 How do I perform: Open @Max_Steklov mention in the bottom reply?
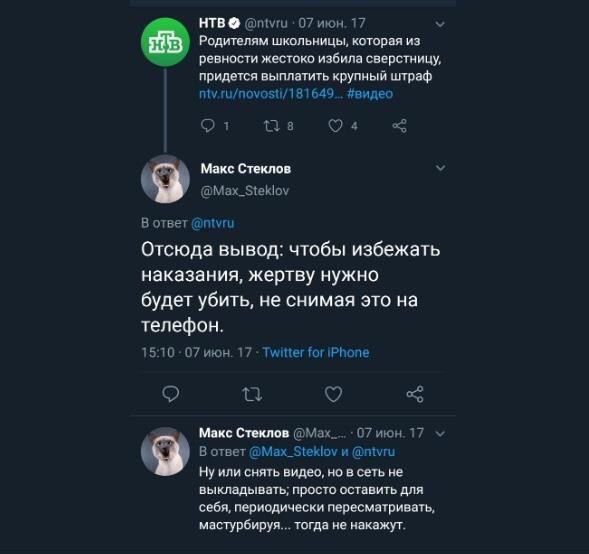tap(293, 451)
